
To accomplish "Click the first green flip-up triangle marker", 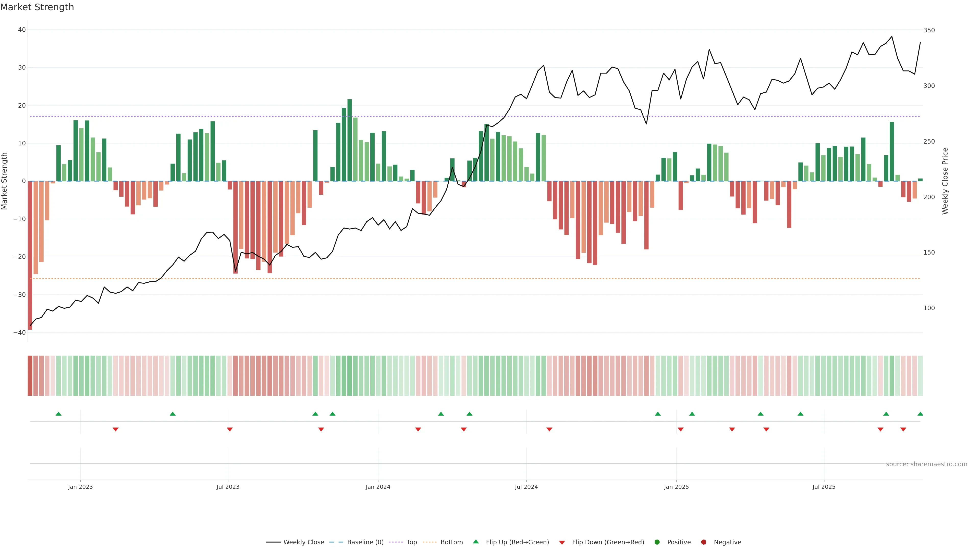I will pos(59,414).
